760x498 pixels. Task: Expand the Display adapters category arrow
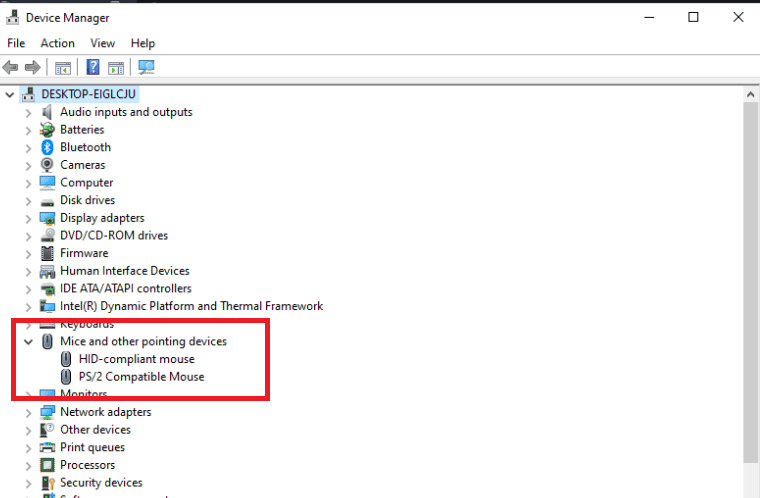(28, 219)
